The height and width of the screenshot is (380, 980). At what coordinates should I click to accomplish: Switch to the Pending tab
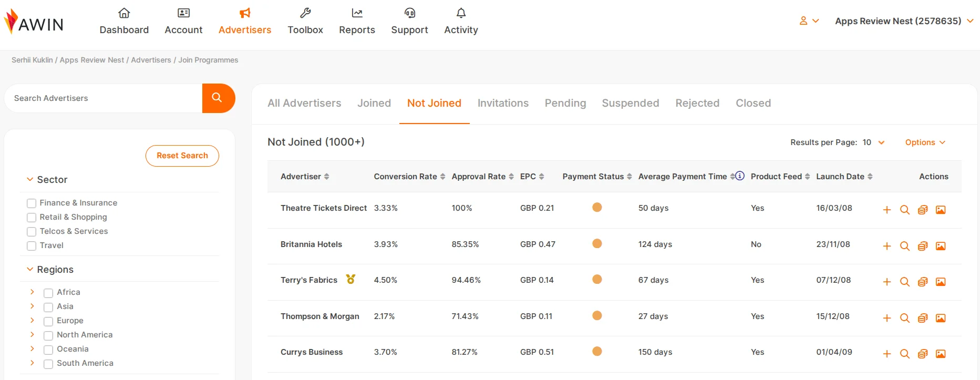pos(565,103)
